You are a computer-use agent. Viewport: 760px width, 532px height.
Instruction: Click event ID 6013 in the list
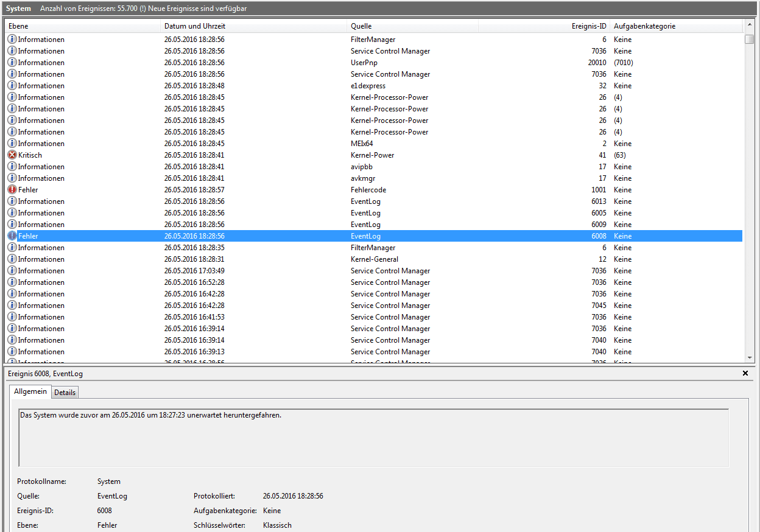pos(599,201)
